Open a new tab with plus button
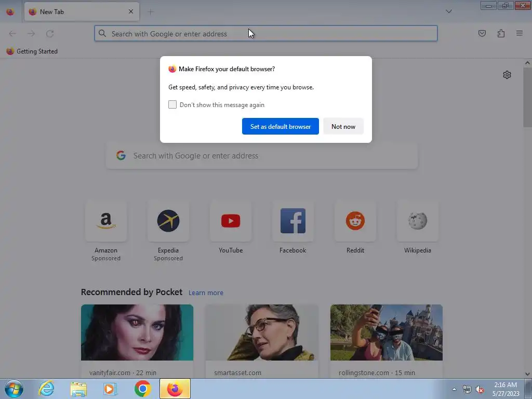 click(x=150, y=12)
